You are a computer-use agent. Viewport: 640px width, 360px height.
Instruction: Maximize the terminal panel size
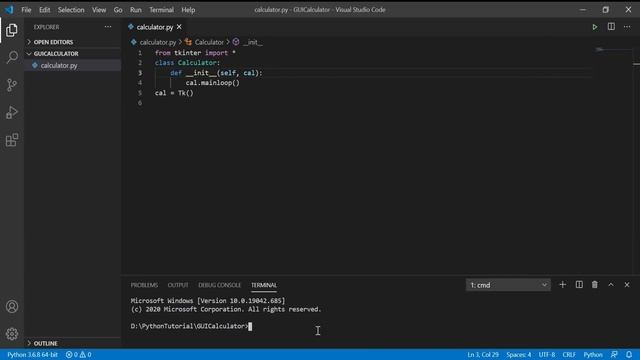click(611, 284)
